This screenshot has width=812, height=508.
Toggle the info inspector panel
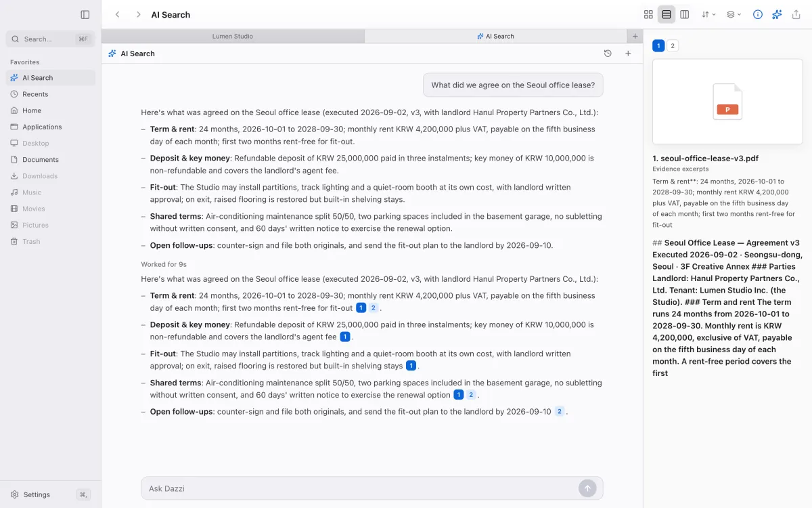[x=758, y=14]
